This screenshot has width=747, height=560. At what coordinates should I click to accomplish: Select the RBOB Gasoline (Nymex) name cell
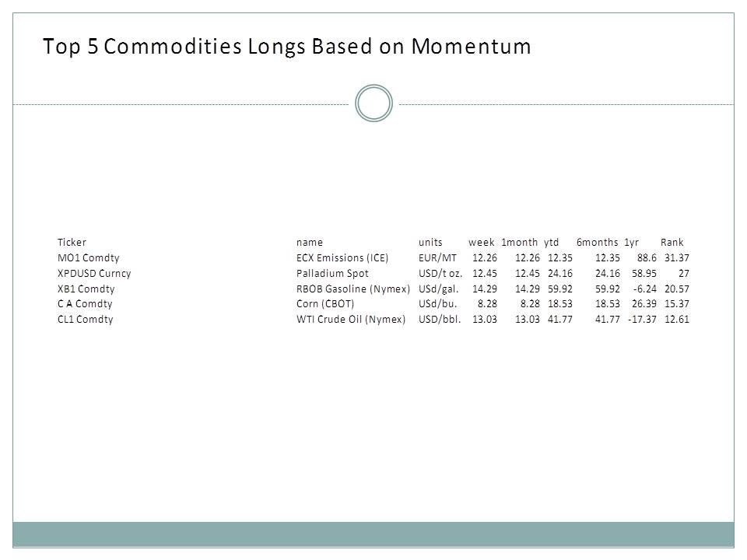353,289
